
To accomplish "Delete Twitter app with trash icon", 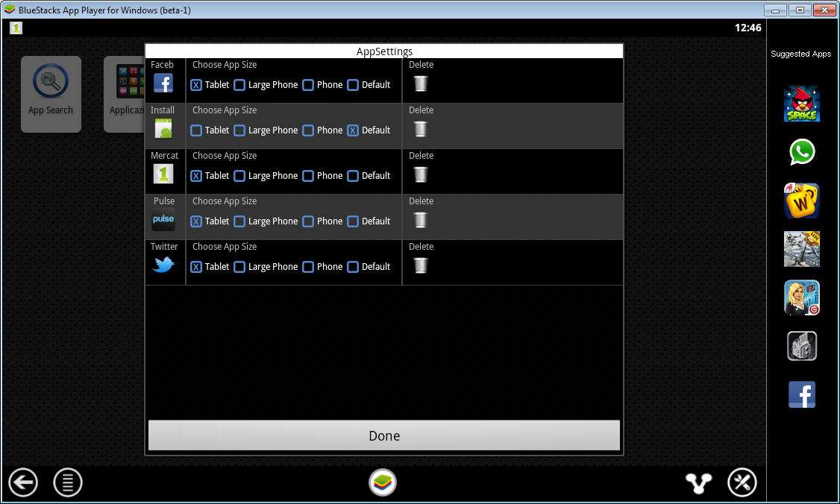I will click(421, 265).
